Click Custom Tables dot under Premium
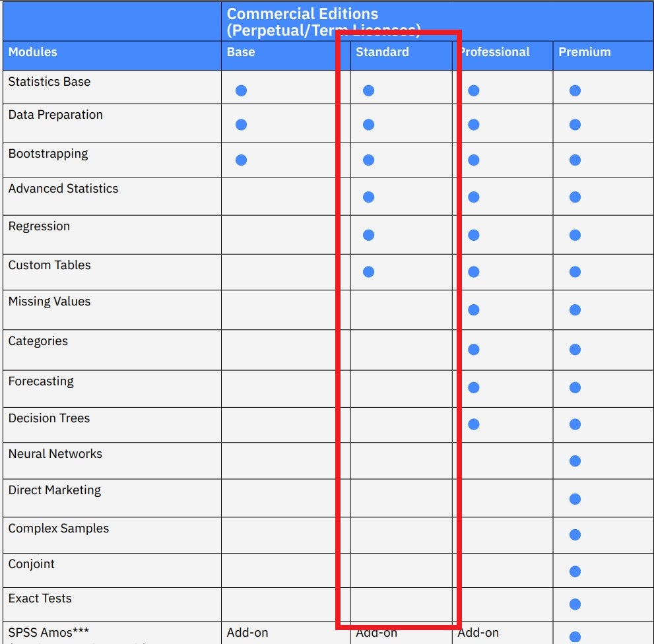 click(x=575, y=272)
